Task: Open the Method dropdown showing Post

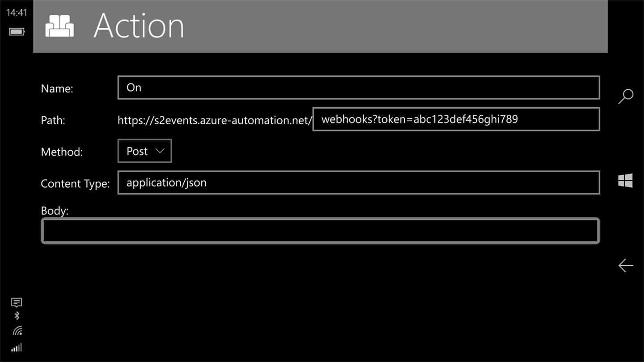Action: click(x=144, y=151)
